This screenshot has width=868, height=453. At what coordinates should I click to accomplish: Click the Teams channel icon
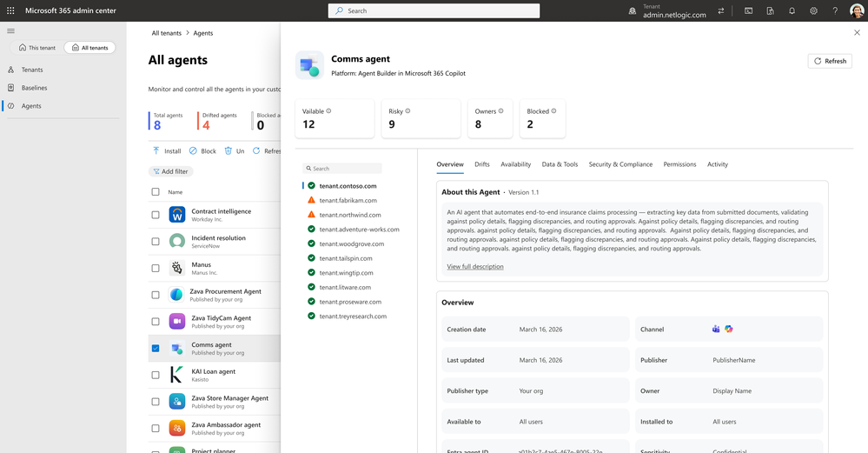click(x=716, y=329)
